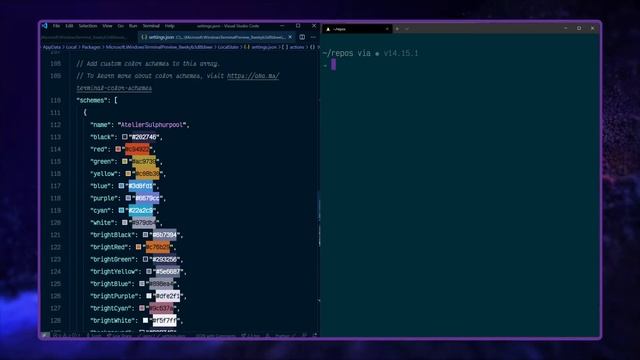640x360 pixels.
Task: Open color picker for the "brightPurple" swatch
Action: click(x=149, y=296)
